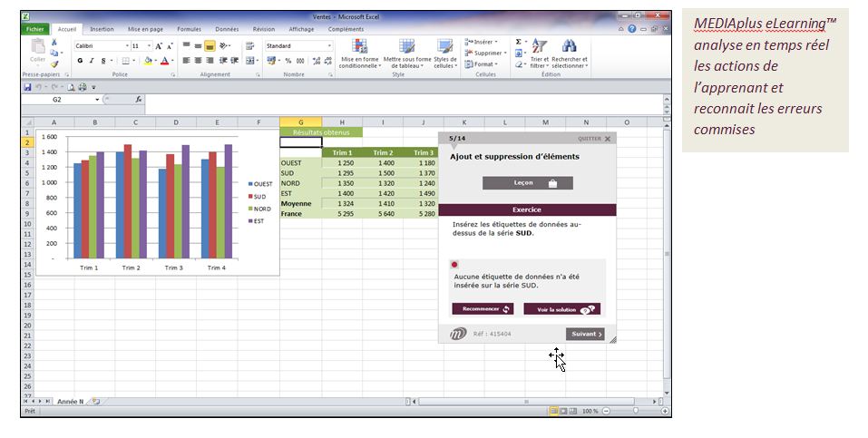This screenshot has width=868, height=438.
Task: Select the Année N sheet tab
Action: (x=71, y=402)
